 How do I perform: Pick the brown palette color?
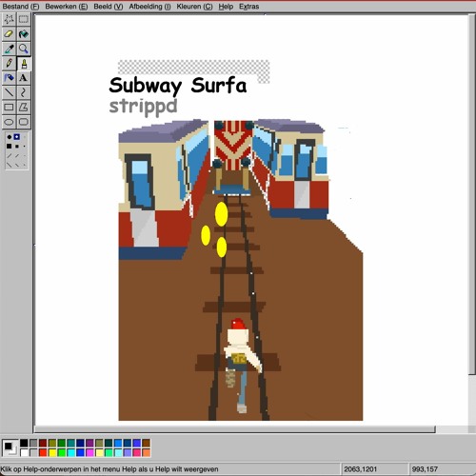[147, 443]
